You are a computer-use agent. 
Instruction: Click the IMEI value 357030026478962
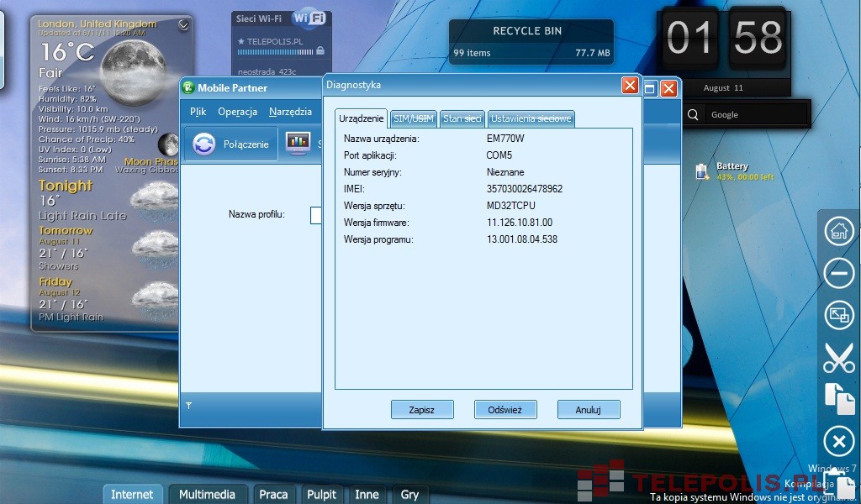point(525,189)
